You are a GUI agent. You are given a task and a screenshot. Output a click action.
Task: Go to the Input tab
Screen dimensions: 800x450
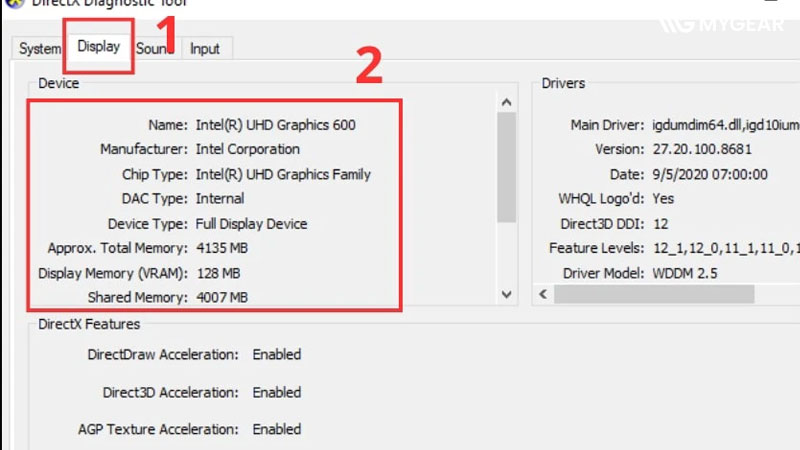[x=205, y=48]
